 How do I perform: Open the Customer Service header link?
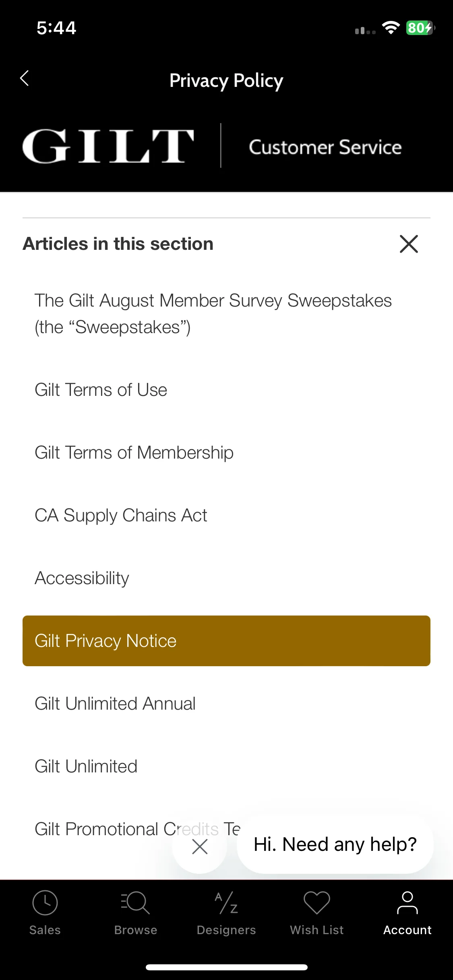click(x=325, y=147)
